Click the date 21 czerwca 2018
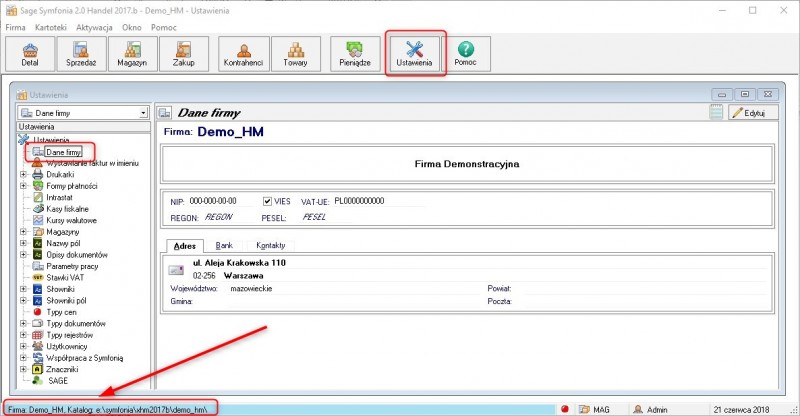The height and width of the screenshot is (416, 800). tap(741, 409)
